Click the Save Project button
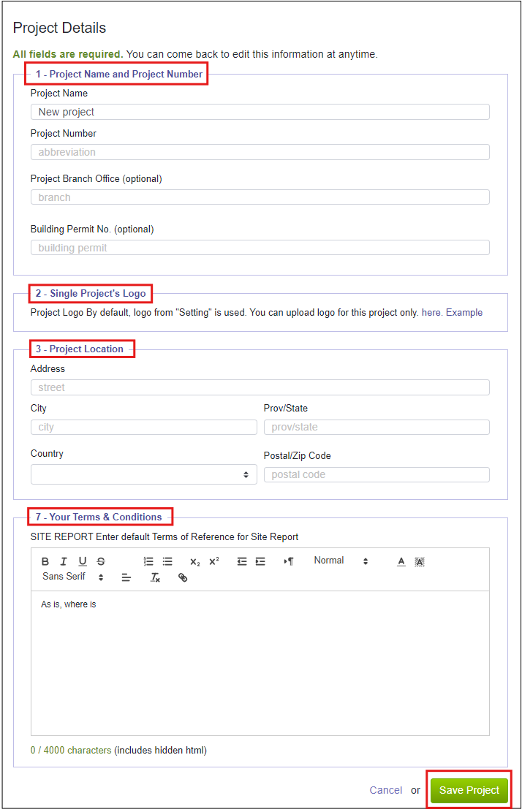Image resolution: width=522 pixels, height=812 pixels. (x=469, y=790)
